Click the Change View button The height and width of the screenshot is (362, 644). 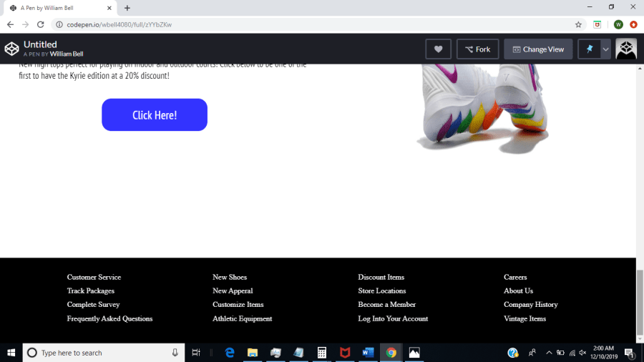point(538,49)
